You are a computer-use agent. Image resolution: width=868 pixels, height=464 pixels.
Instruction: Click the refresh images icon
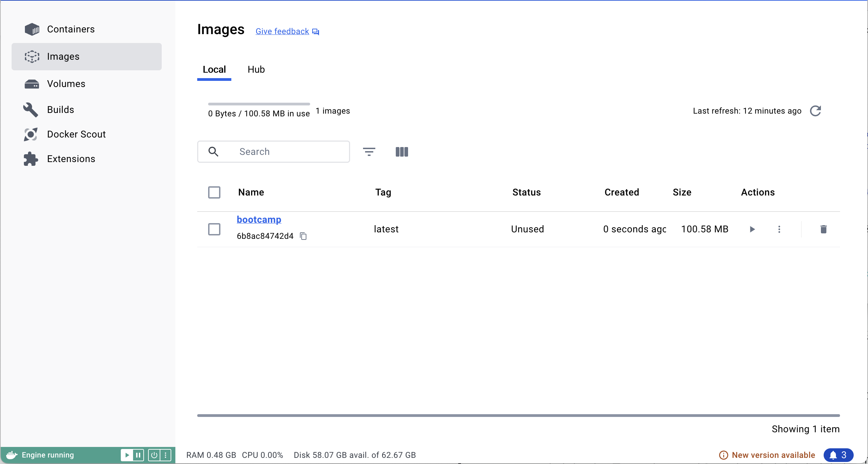click(x=815, y=111)
